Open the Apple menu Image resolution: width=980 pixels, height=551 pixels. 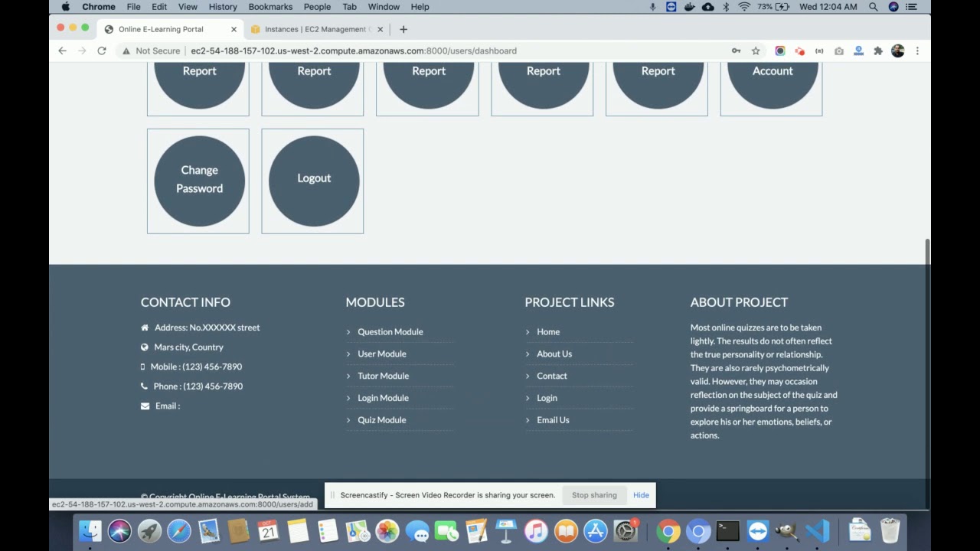click(x=65, y=7)
